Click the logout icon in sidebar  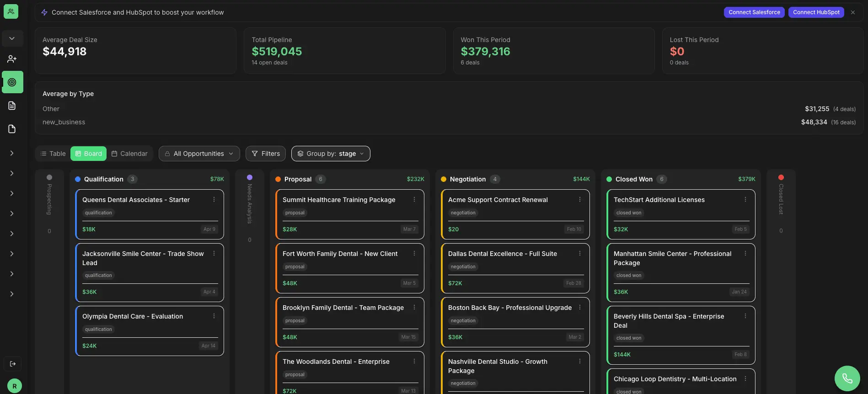pos(13,364)
